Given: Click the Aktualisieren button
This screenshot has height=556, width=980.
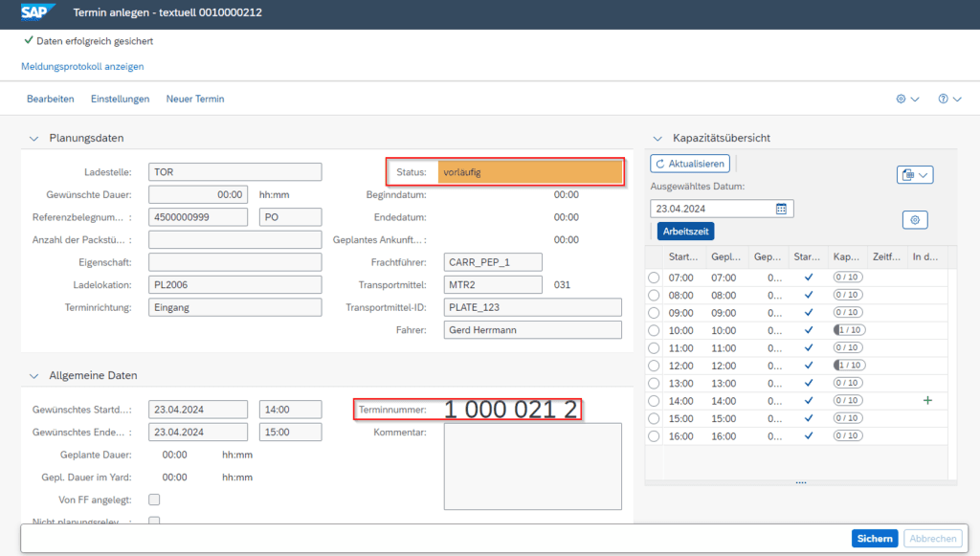Looking at the screenshot, I should pyautogui.click(x=690, y=164).
